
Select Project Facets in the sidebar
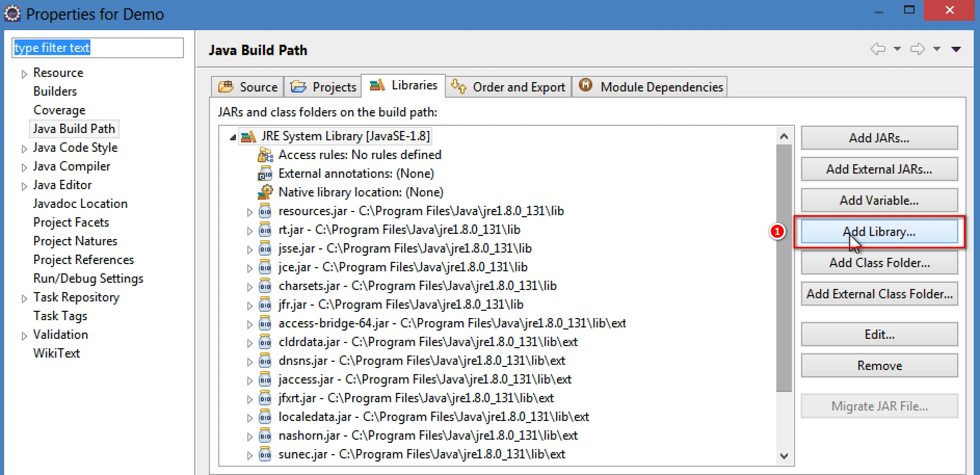[x=71, y=222]
